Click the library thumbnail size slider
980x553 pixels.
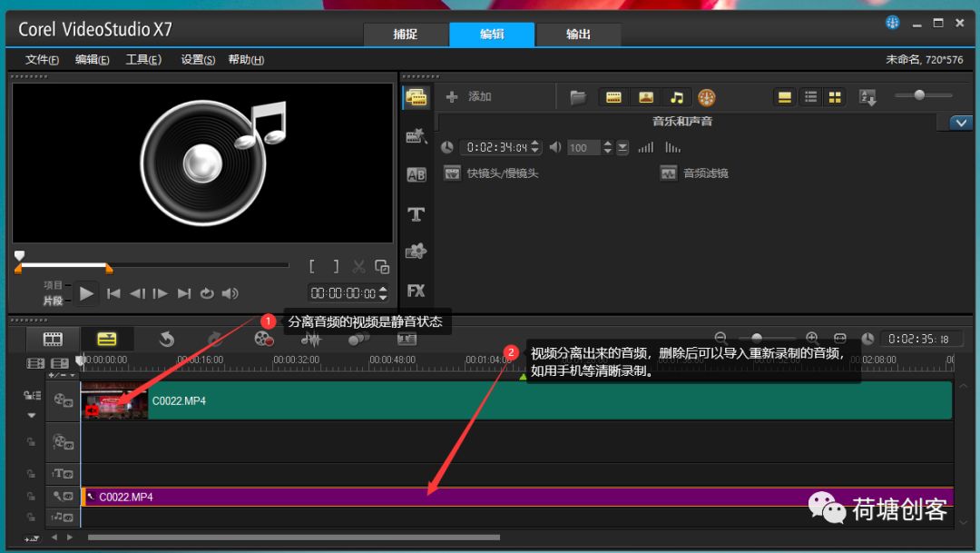pyautogui.click(x=920, y=95)
